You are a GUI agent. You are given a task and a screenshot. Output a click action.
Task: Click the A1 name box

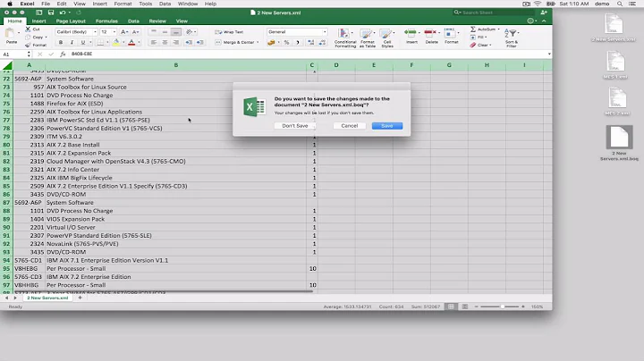(x=13, y=55)
